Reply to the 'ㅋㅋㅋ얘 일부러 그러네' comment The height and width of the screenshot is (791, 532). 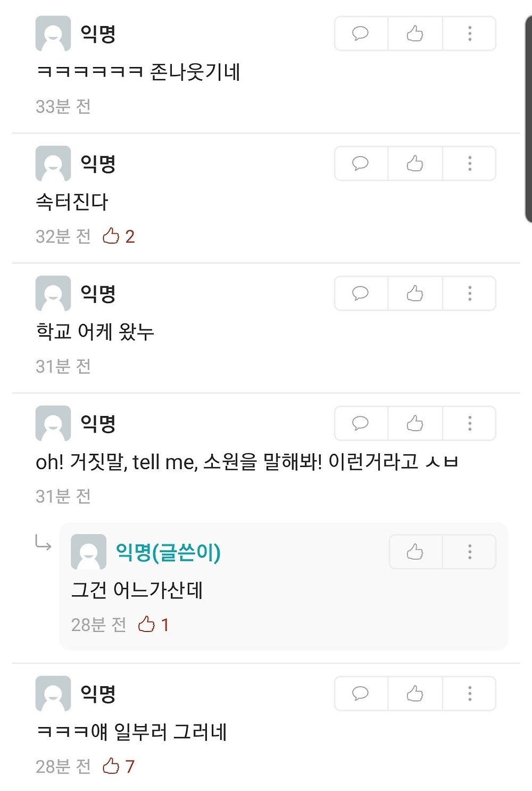point(361,693)
